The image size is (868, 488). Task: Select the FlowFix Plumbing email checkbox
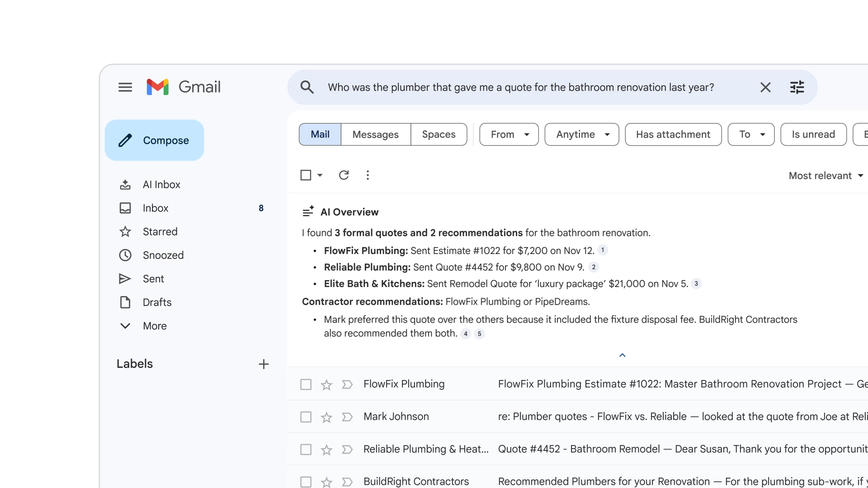click(306, 384)
